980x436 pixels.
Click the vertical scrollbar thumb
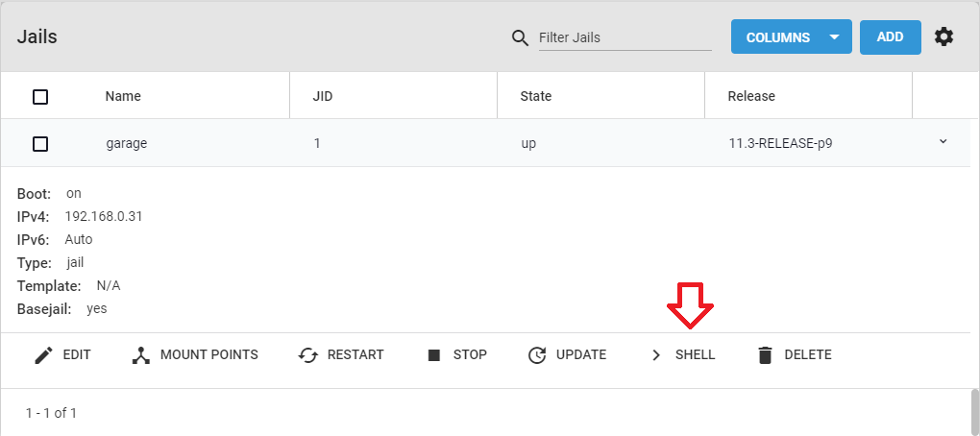[x=975, y=412]
